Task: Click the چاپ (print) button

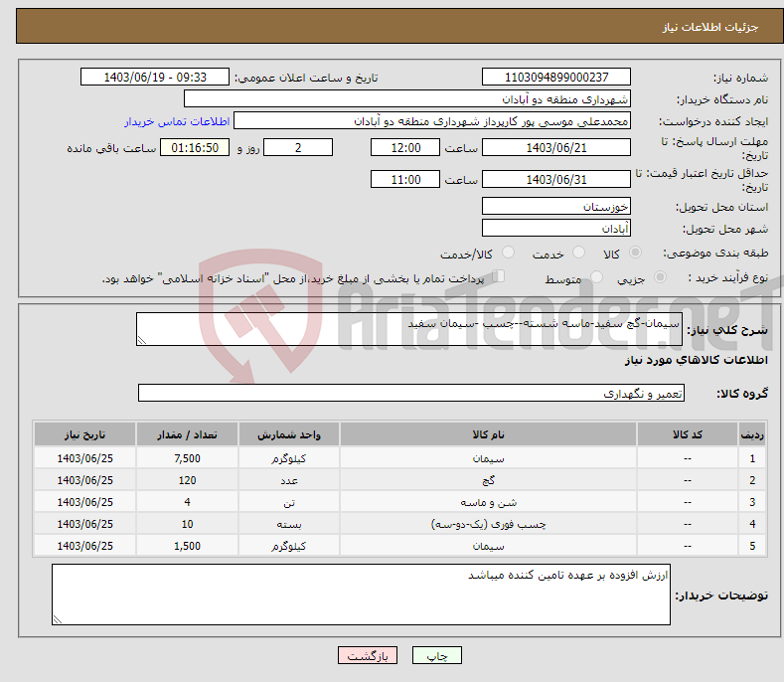Action: point(436,655)
